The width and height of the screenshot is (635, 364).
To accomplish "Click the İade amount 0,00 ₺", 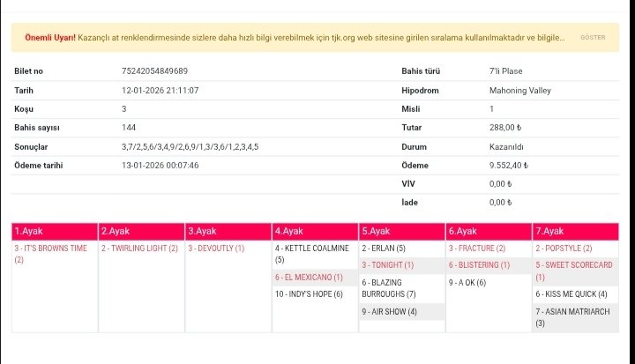I will (501, 203).
